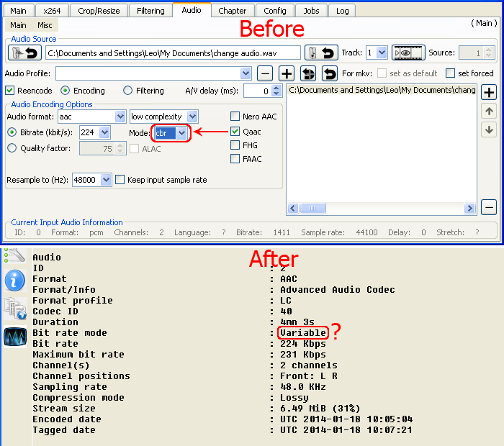Screen dimensions: 504x446
Task: Switch to the Crop/Resize tab
Action: (x=99, y=11)
